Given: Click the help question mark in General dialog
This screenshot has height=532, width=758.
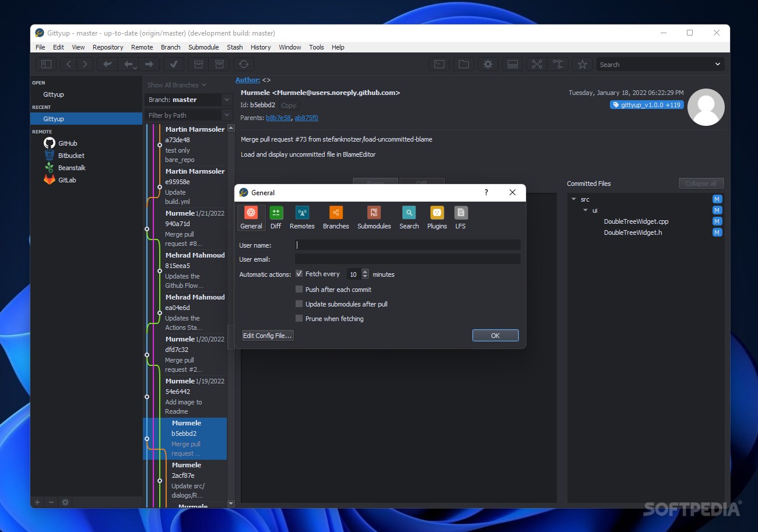Looking at the screenshot, I should pos(486,192).
